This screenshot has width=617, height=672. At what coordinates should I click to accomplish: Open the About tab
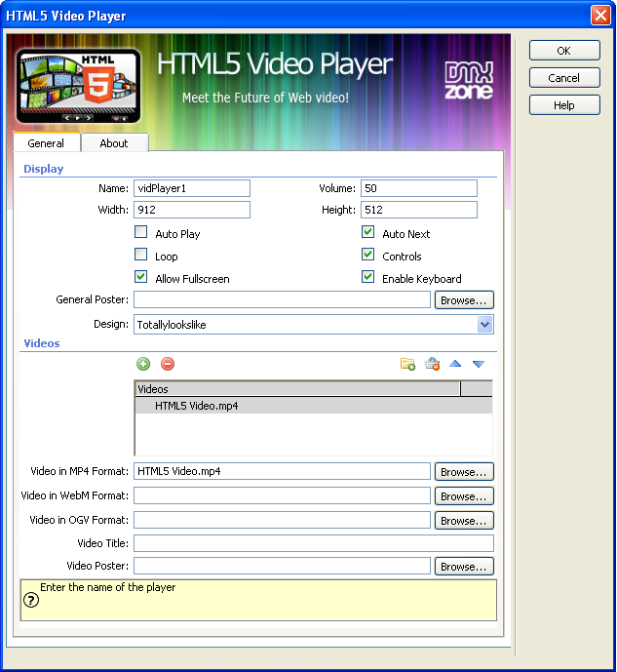[114, 143]
